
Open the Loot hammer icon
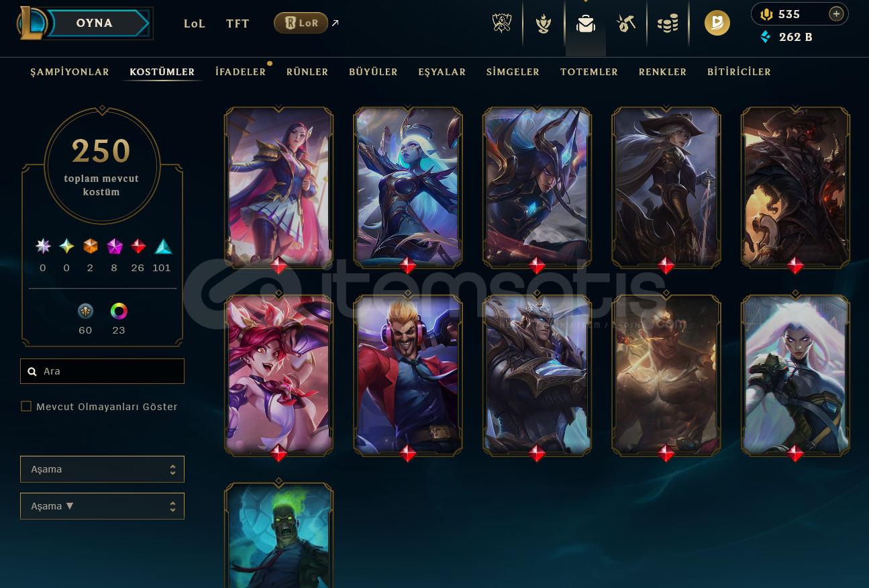[x=627, y=24]
